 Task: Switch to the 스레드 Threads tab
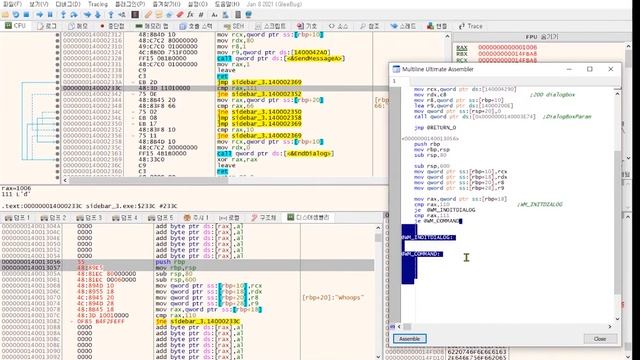tap(403, 26)
